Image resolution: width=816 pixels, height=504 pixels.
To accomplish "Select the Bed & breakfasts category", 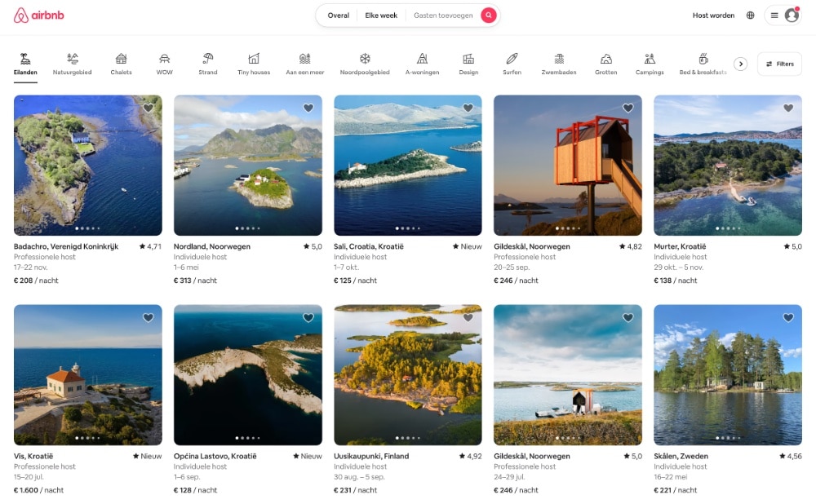I will coord(703,64).
